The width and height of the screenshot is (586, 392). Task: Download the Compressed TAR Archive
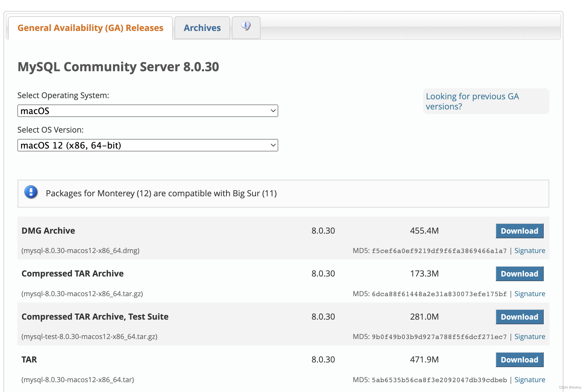coord(519,274)
